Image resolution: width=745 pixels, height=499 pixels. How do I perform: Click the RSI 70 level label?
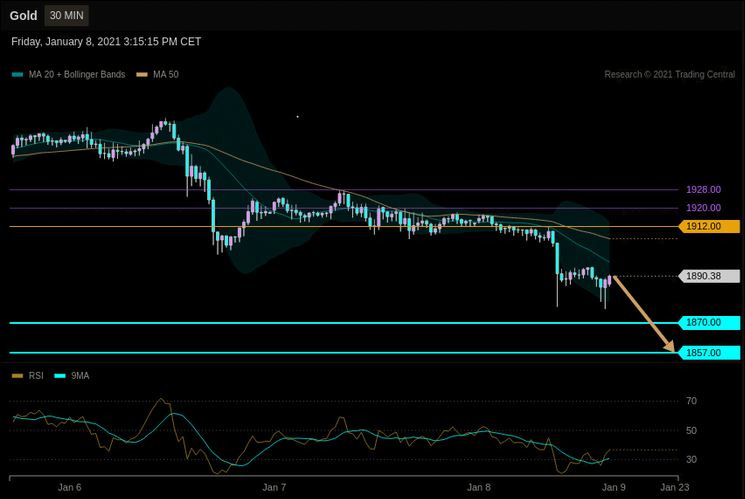pyautogui.click(x=691, y=401)
